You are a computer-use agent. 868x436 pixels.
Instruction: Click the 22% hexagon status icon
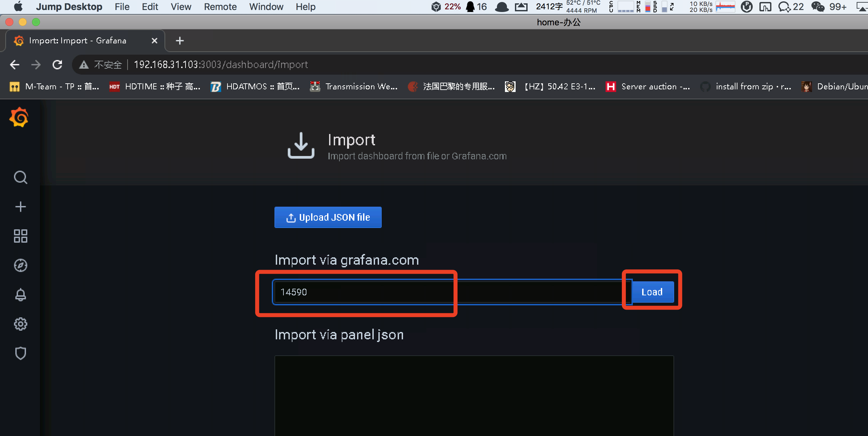(446, 7)
